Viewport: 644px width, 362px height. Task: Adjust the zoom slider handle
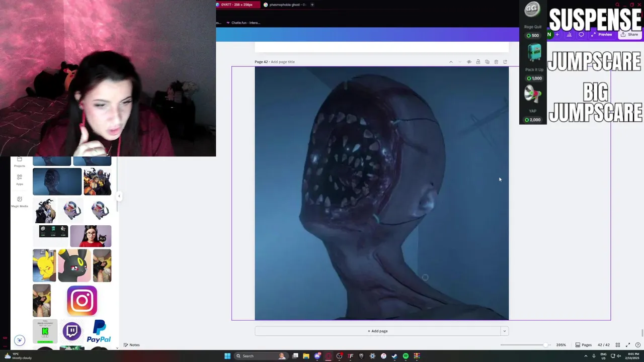coord(546,345)
